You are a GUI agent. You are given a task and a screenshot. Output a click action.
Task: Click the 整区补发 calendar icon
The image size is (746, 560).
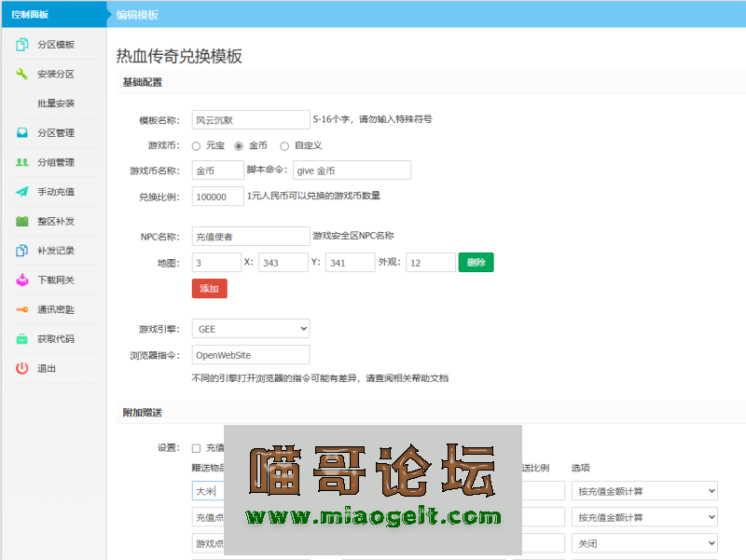[21, 221]
